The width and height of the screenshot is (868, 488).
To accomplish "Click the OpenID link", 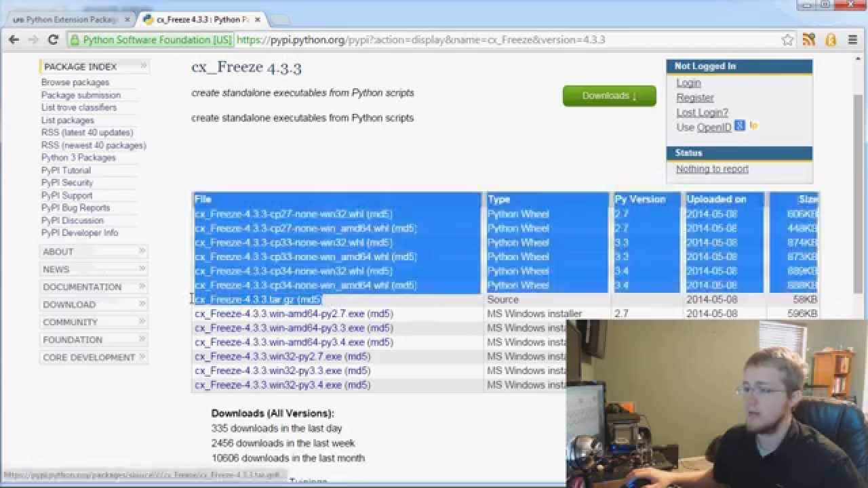I will pyautogui.click(x=714, y=127).
